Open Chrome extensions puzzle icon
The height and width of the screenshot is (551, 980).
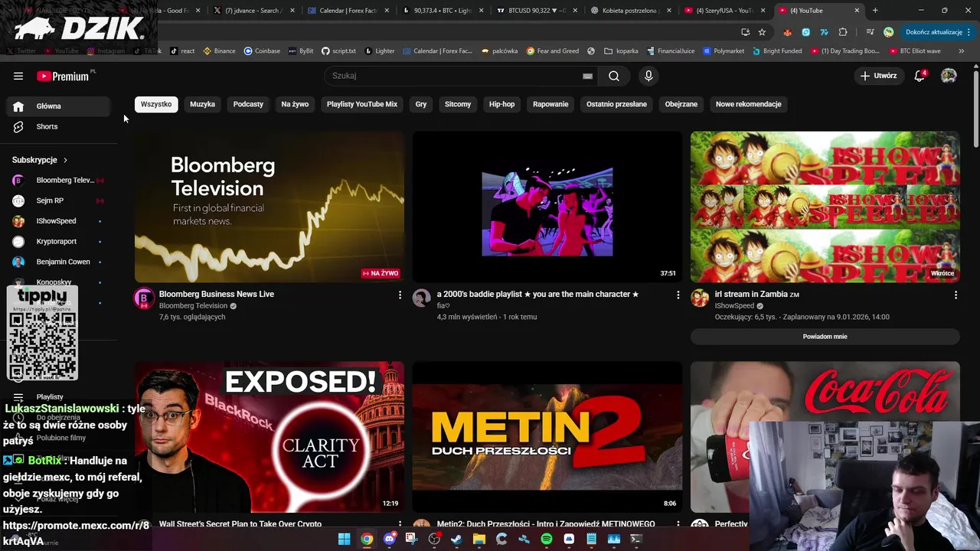pos(843,32)
